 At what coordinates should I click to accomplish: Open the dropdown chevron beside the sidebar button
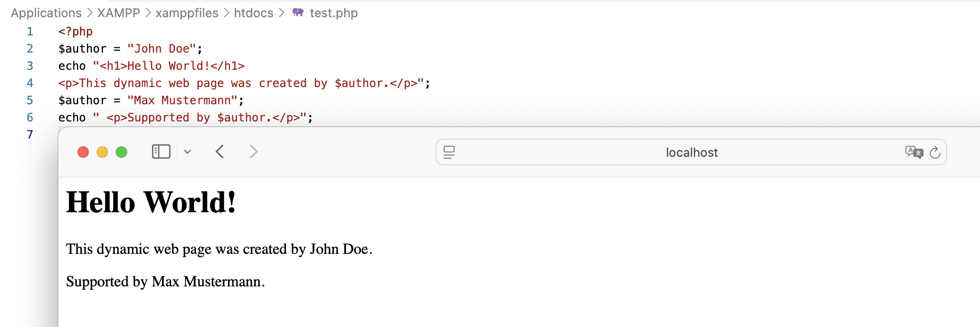[x=187, y=152]
